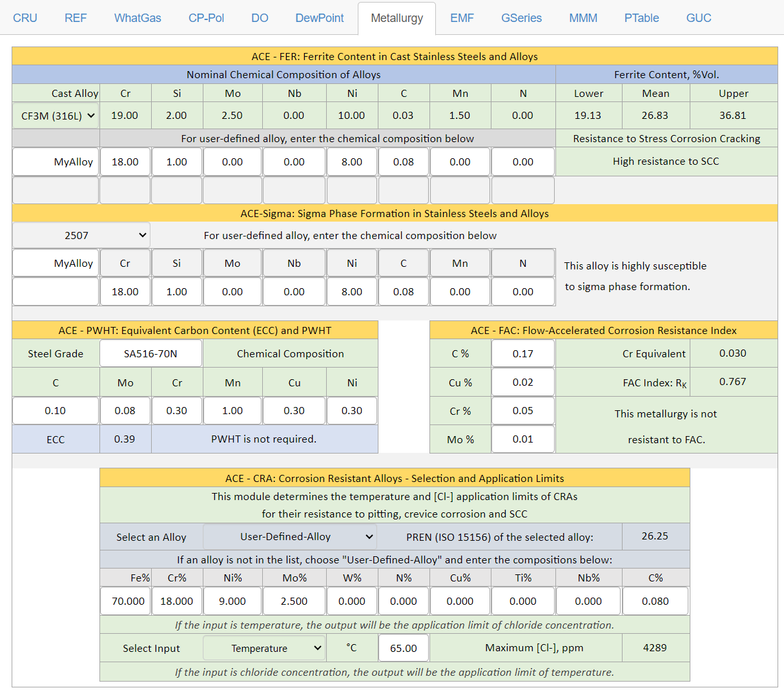Open the DewPoint tab

(319, 18)
